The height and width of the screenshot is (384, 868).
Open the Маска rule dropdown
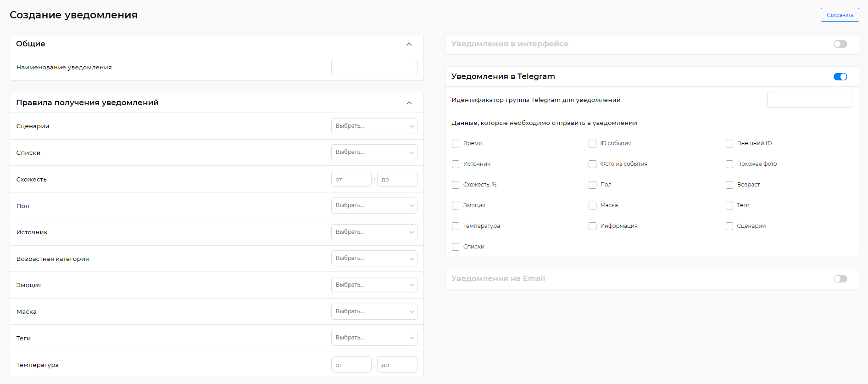click(x=374, y=311)
